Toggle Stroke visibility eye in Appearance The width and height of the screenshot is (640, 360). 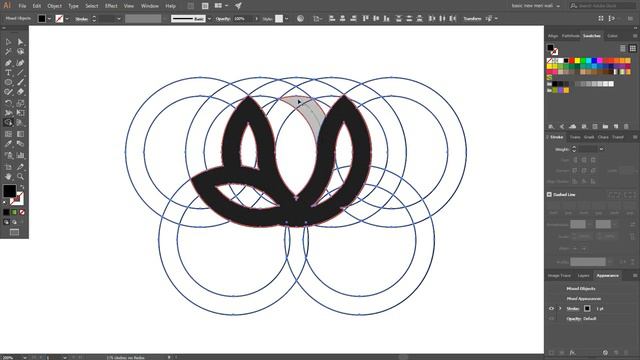click(551, 309)
